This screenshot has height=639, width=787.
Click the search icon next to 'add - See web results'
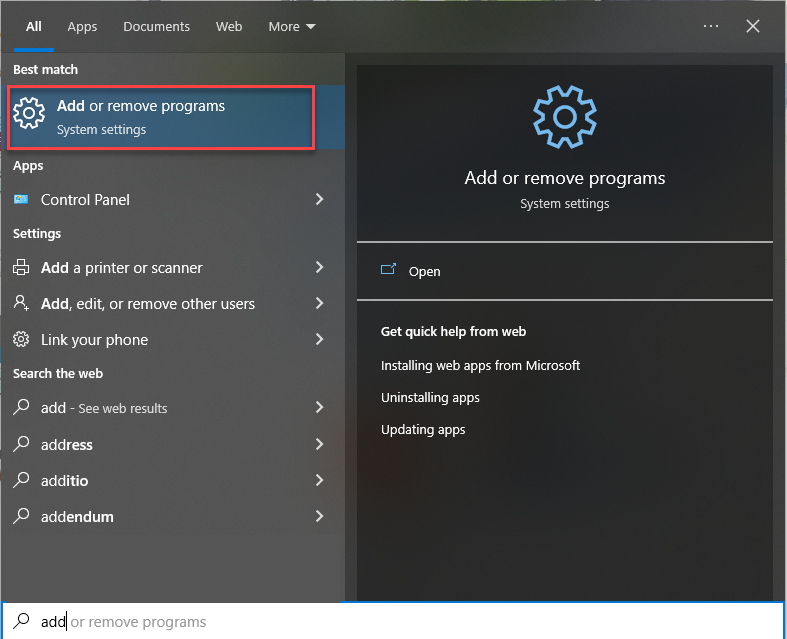21,407
